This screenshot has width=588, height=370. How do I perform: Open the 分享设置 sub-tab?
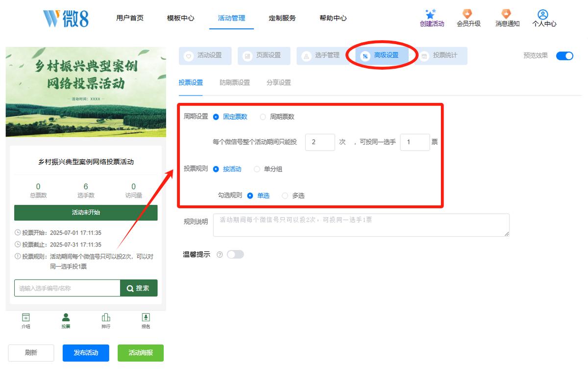[x=279, y=83]
